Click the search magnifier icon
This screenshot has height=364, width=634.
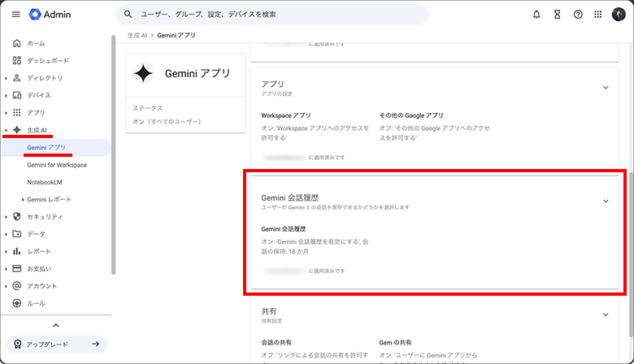pyautogui.click(x=128, y=14)
